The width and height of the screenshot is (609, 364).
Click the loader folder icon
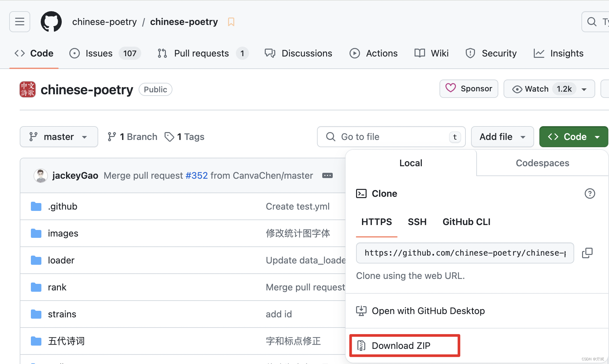pos(36,260)
